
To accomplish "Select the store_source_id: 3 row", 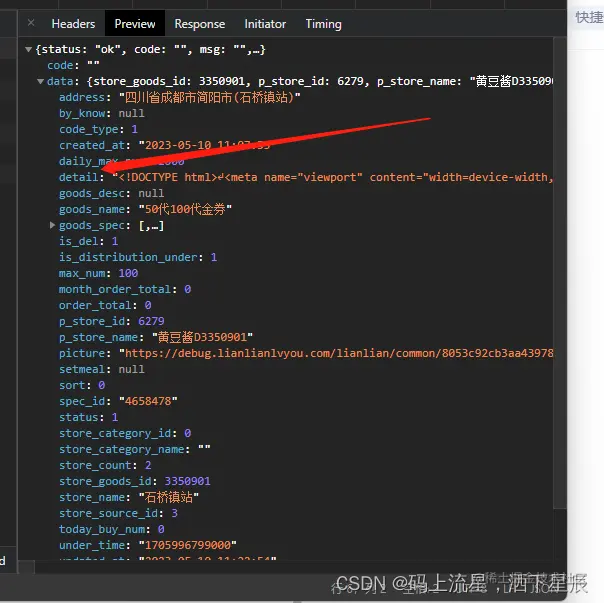I will click(x=118, y=513).
